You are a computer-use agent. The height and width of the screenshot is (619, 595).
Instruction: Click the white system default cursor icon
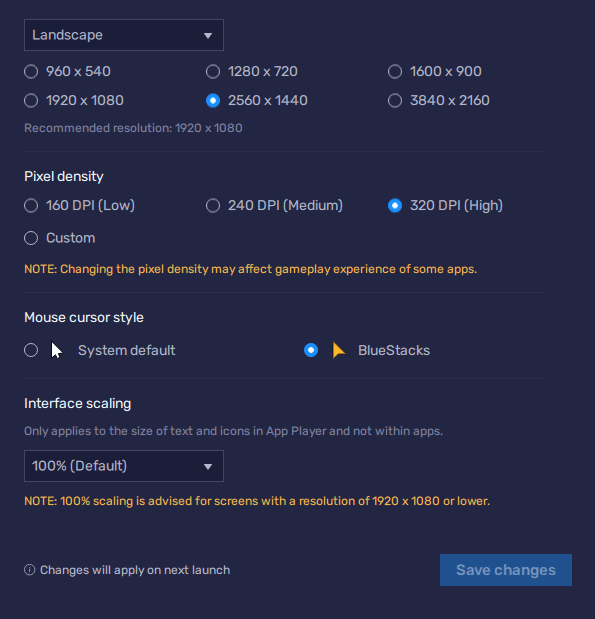pyautogui.click(x=56, y=351)
